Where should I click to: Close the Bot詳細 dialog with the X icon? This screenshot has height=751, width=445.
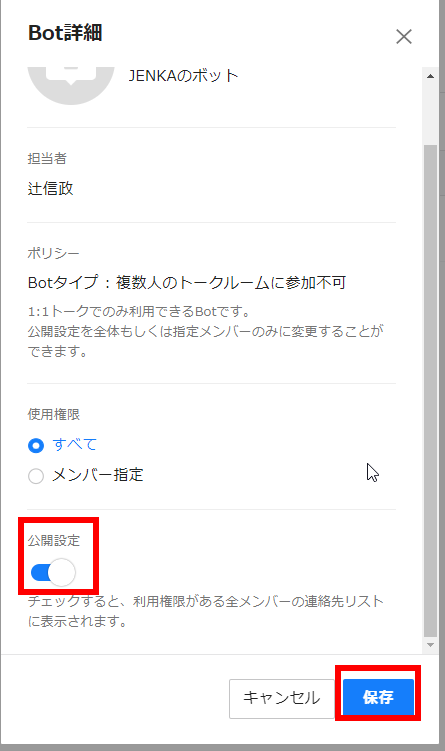point(404,36)
